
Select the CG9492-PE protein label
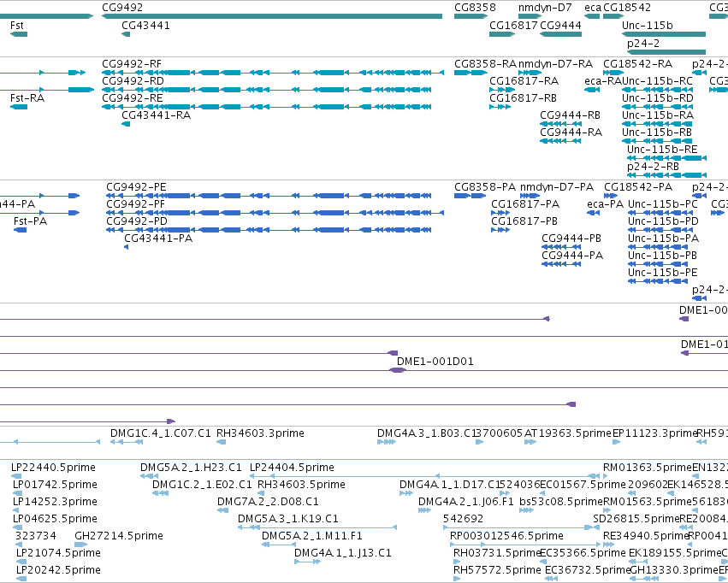point(137,187)
